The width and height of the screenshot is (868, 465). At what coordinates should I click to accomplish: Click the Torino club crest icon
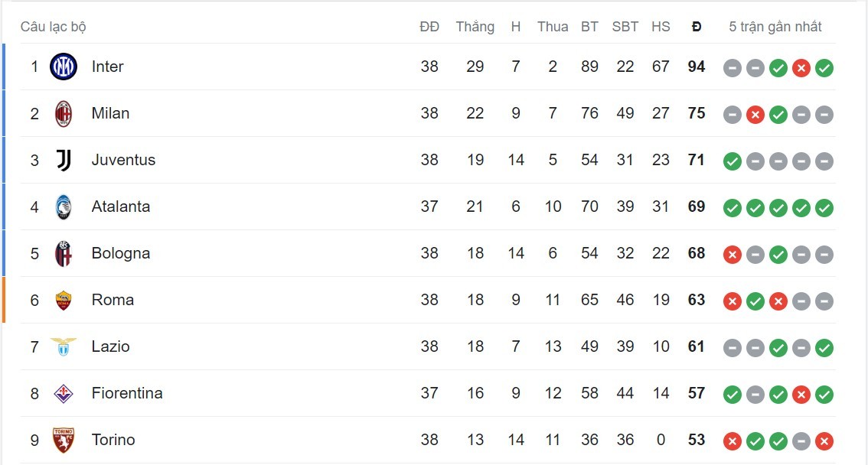tap(64, 441)
